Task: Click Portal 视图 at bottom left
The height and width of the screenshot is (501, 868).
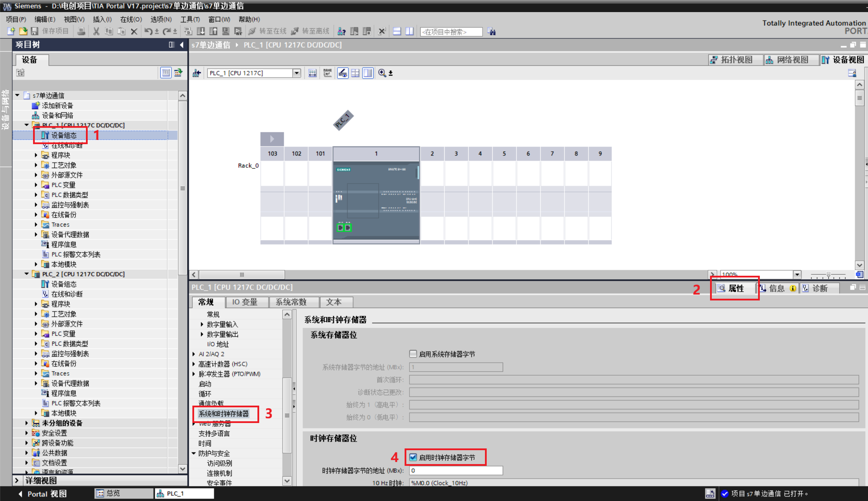Action: 42,493
